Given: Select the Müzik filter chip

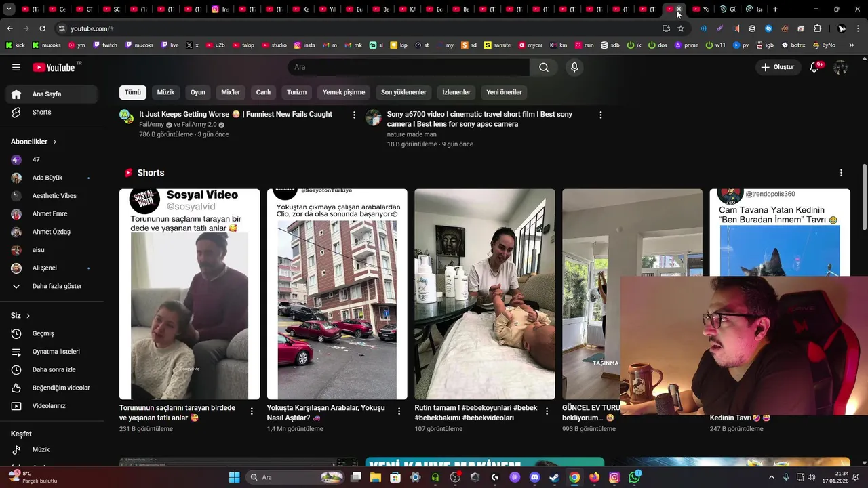Looking at the screenshot, I should pyautogui.click(x=165, y=92).
